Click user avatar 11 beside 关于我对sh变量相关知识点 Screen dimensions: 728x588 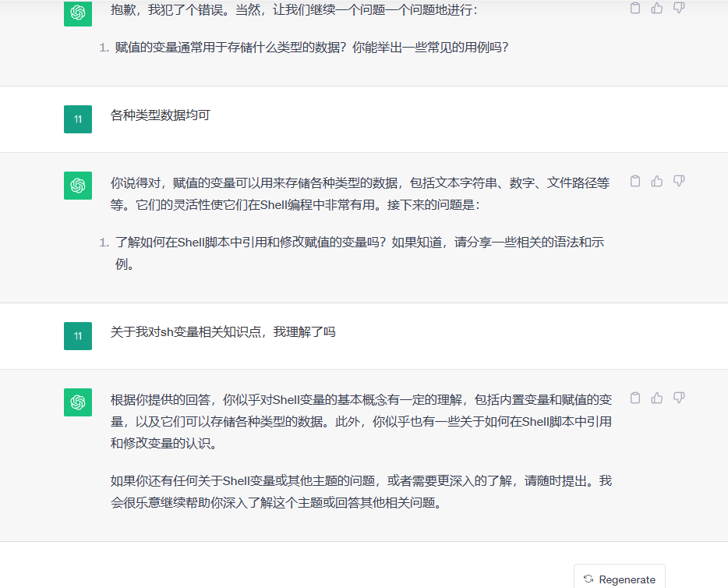[x=78, y=336]
